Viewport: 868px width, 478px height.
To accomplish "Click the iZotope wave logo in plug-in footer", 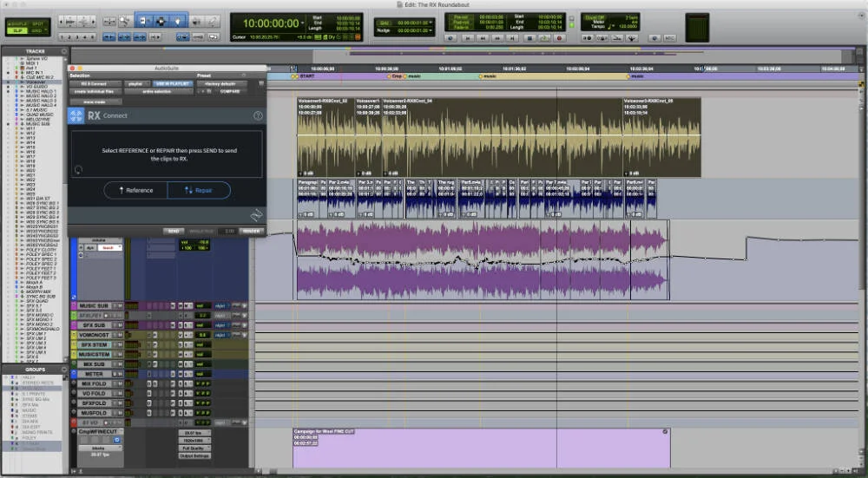I will 256,214.
